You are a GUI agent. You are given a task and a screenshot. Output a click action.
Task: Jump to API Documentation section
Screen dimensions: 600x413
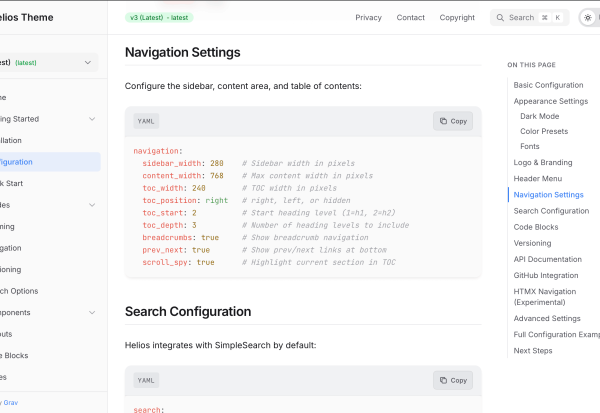[x=548, y=259]
